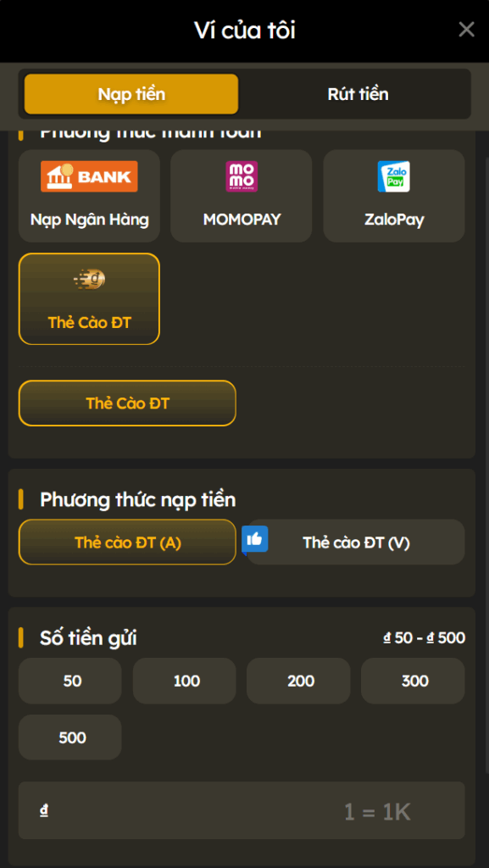This screenshot has height=868, width=489.
Task: Pick the Nạp Ngân Hàng payment option
Action: point(89,196)
